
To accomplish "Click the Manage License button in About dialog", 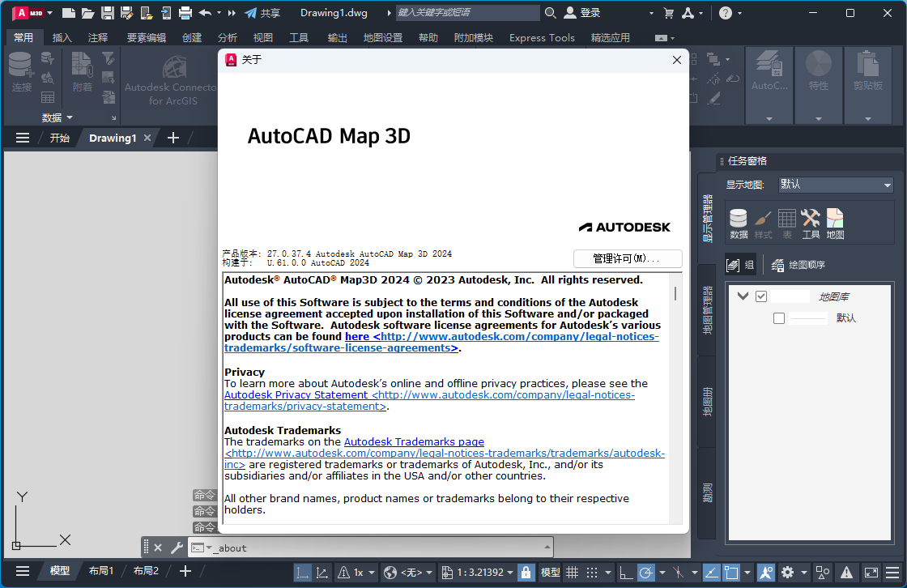I will (628, 258).
